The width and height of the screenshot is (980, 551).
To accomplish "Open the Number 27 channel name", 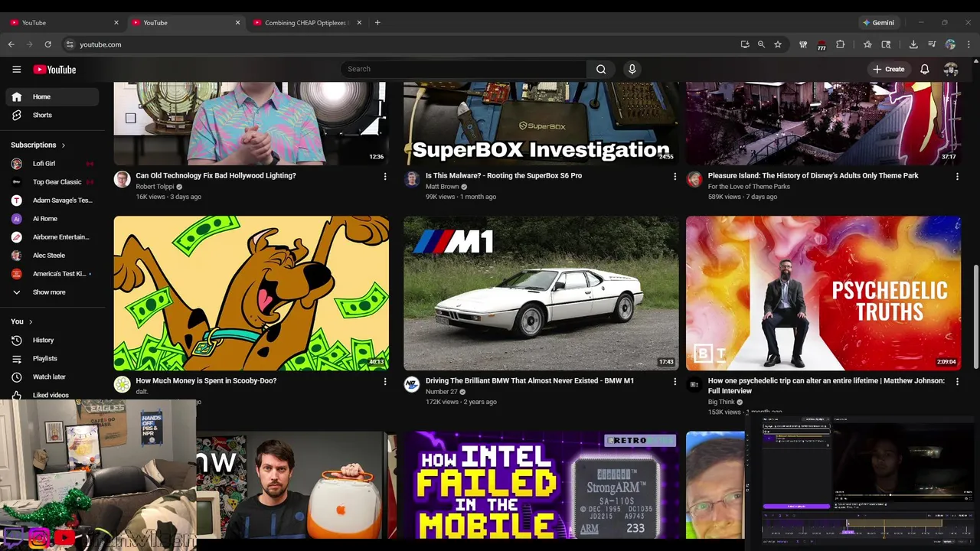I will 442,392.
